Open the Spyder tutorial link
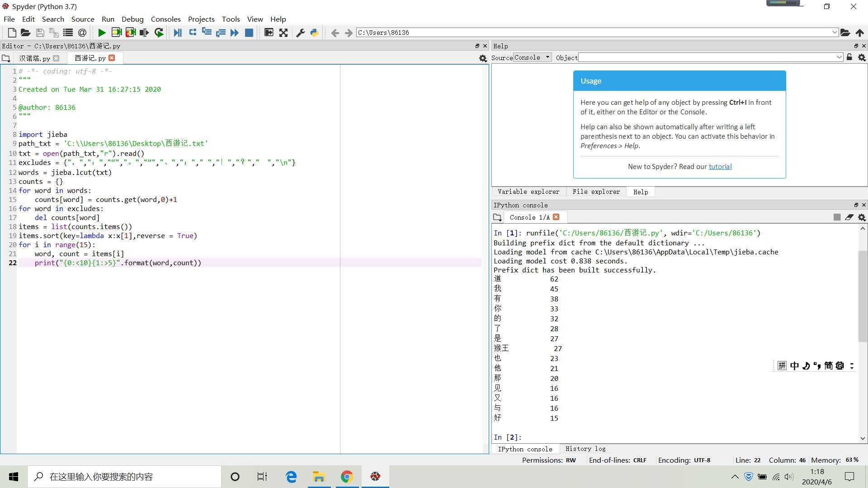This screenshot has width=868, height=488. (720, 166)
